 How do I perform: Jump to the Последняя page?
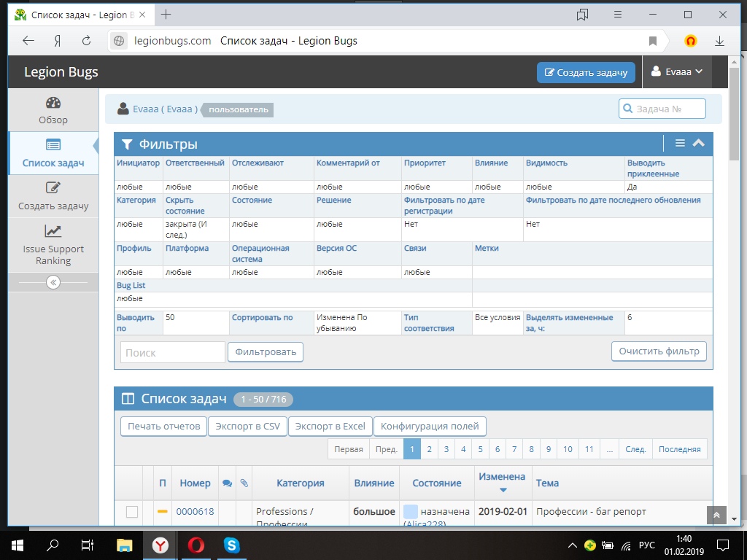679,449
